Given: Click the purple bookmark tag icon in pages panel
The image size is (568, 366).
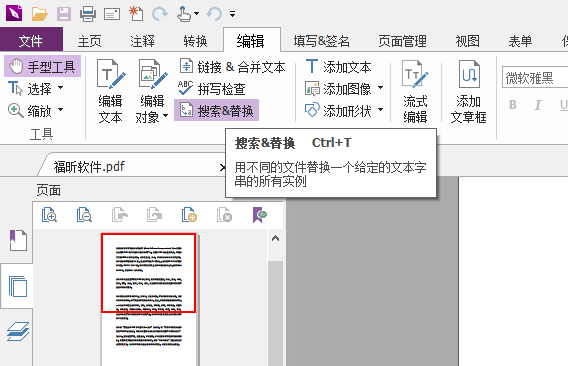Looking at the screenshot, I should coord(259,215).
